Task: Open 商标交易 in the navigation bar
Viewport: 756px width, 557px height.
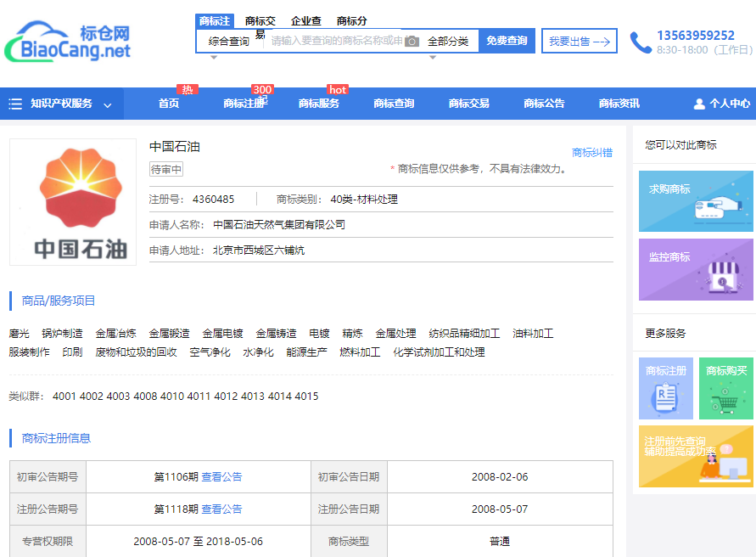Action: click(469, 104)
